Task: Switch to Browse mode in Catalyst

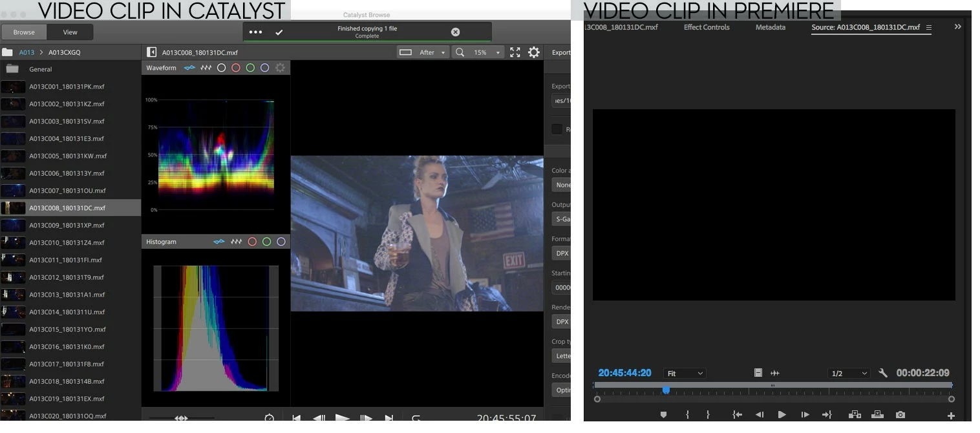Action: 24,32
